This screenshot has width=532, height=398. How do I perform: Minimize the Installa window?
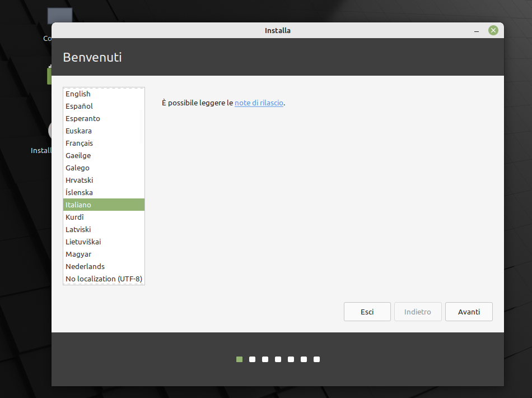pos(477,31)
